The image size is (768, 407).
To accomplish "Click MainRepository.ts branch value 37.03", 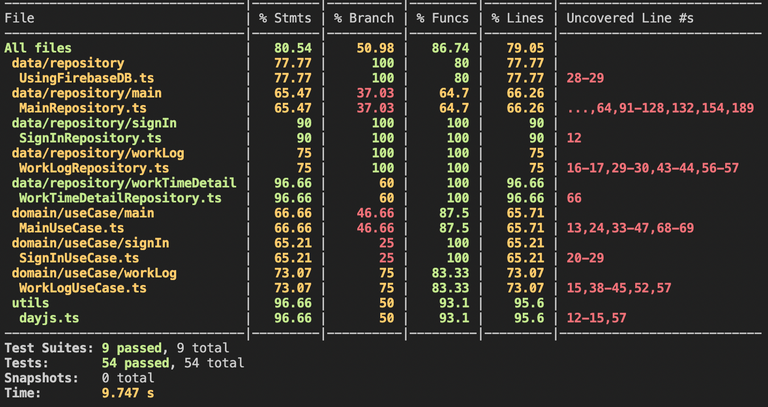I will pyautogui.click(x=375, y=108).
